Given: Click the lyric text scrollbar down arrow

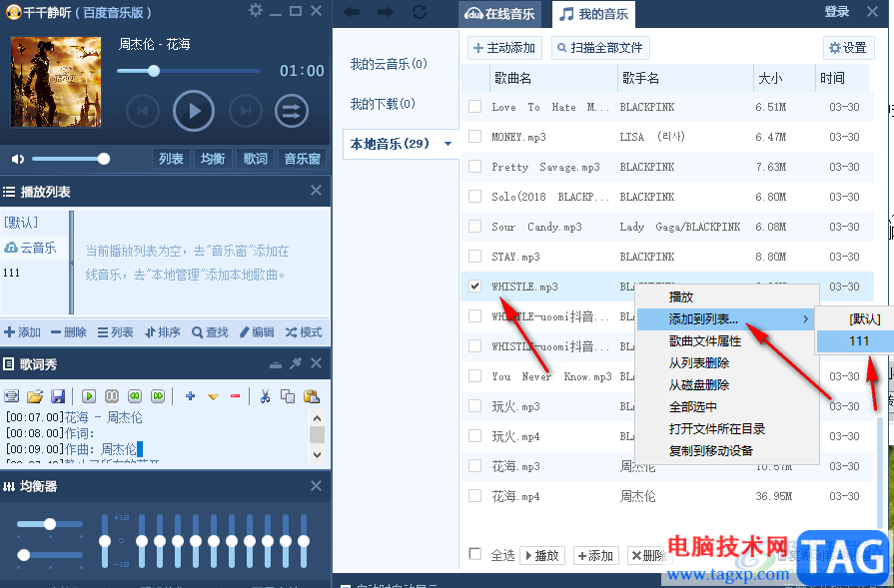Looking at the screenshot, I should [318, 454].
